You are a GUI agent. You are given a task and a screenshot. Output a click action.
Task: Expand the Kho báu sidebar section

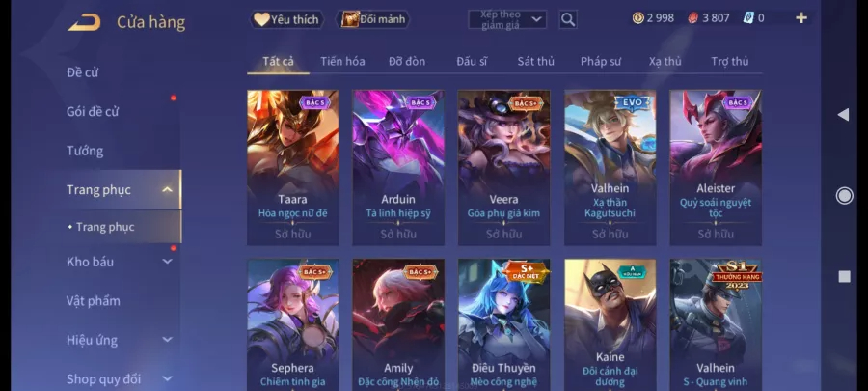[167, 262]
